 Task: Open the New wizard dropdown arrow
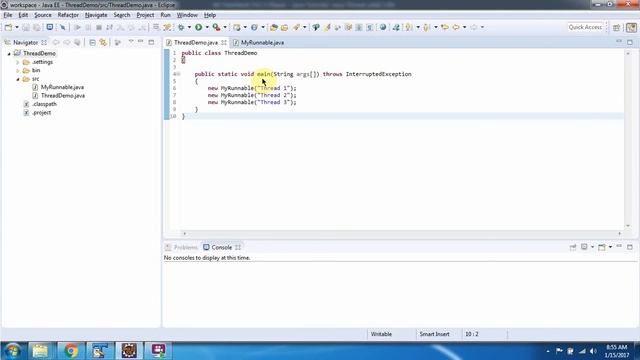pos(17,27)
